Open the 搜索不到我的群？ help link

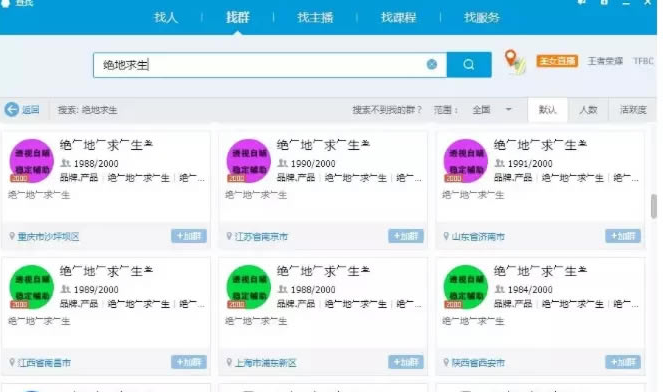[387, 110]
